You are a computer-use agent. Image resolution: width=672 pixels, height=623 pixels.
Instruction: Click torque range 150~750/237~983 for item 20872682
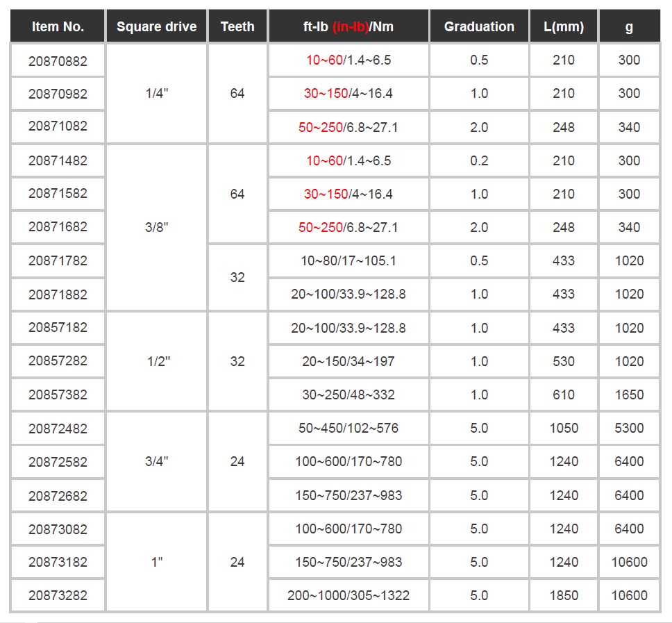click(x=348, y=495)
